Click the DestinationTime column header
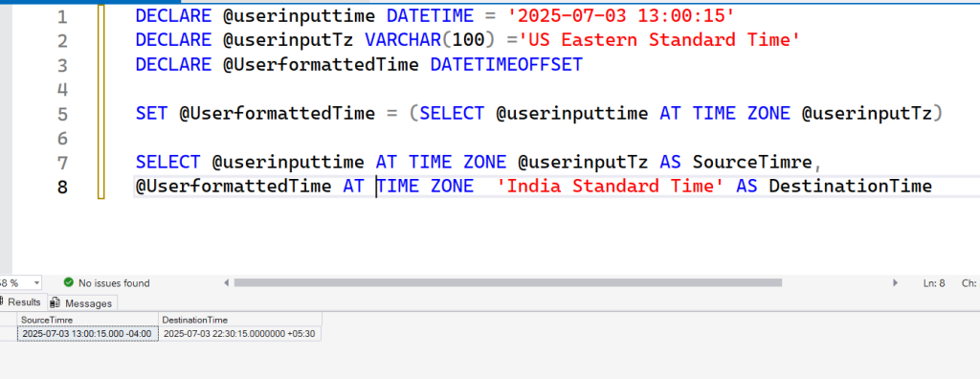Screen dimensions: 980x379 coord(240,320)
